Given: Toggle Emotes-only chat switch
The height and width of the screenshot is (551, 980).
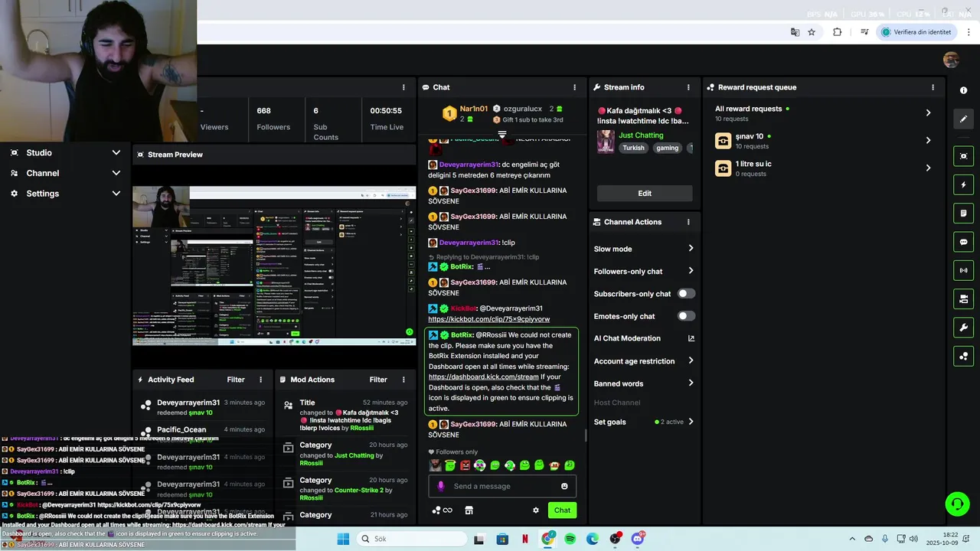Looking at the screenshot, I should tap(686, 316).
